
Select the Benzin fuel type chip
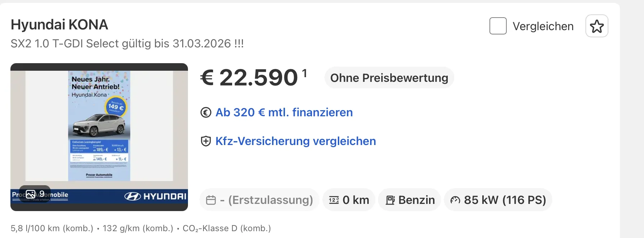[409, 200]
